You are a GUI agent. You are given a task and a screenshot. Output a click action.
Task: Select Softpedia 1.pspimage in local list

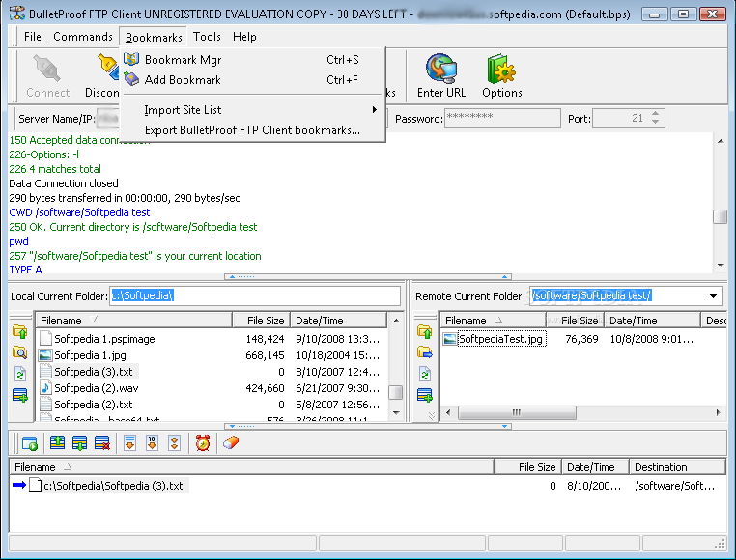pos(104,339)
